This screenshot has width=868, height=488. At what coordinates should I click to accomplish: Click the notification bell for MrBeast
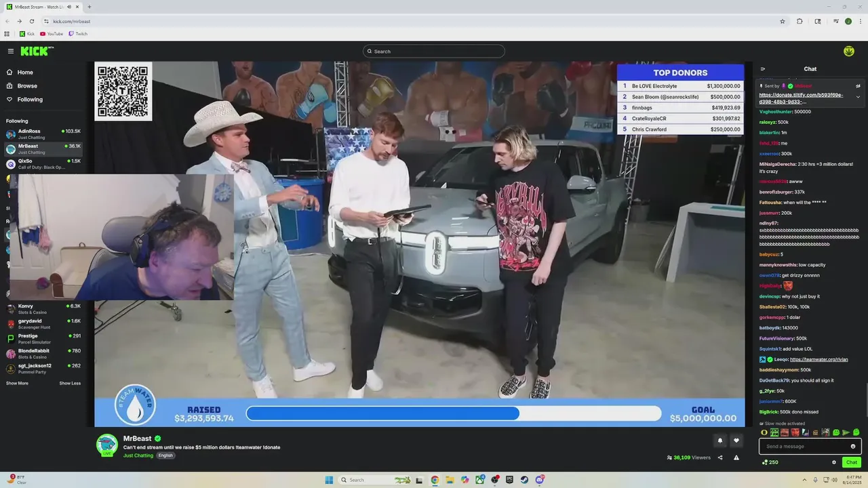click(720, 441)
